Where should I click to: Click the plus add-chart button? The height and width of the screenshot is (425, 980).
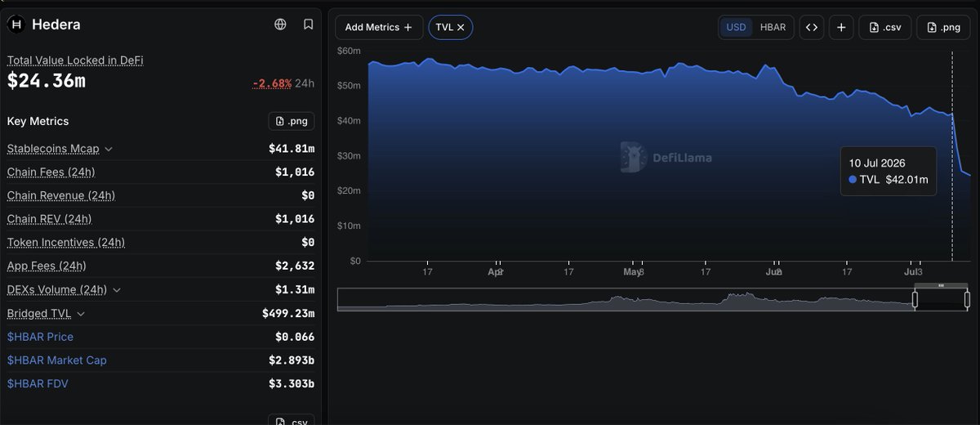(x=841, y=27)
